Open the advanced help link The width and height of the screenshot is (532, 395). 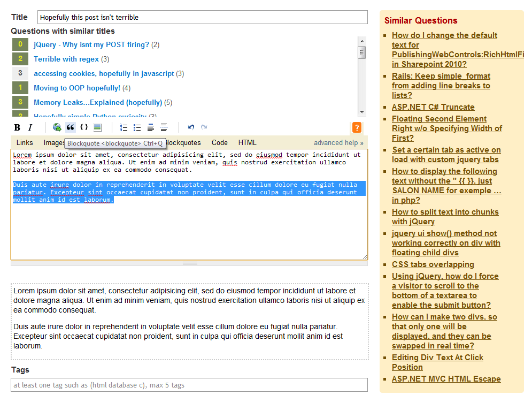(x=338, y=143)
